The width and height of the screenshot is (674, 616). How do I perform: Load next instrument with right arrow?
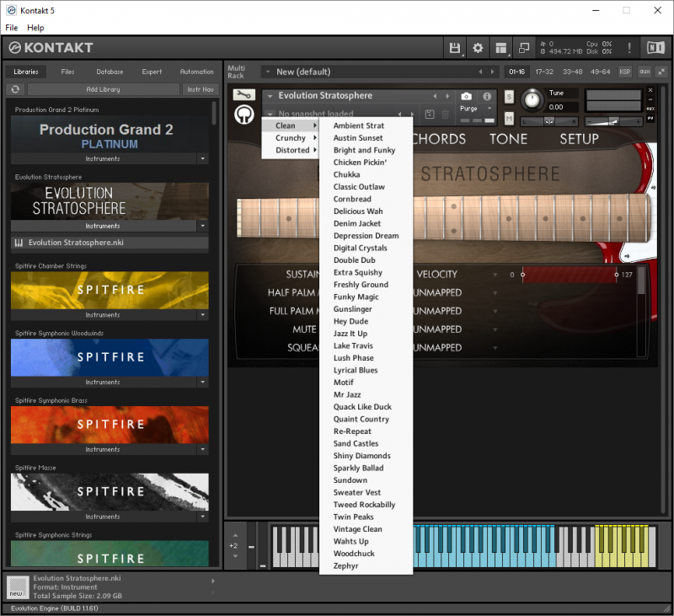click(x=447, y=96)
